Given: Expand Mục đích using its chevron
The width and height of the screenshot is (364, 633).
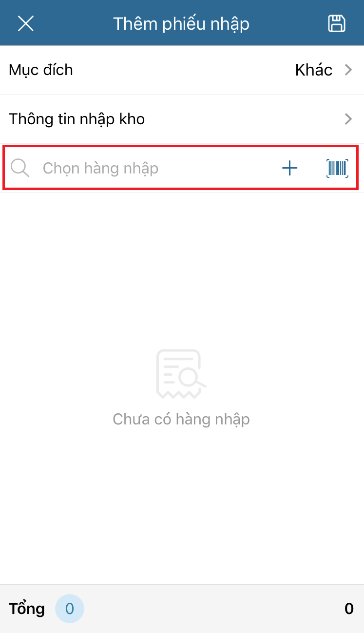Looking at the screenshot, I should pyautogui.click(x=348, y=70).
